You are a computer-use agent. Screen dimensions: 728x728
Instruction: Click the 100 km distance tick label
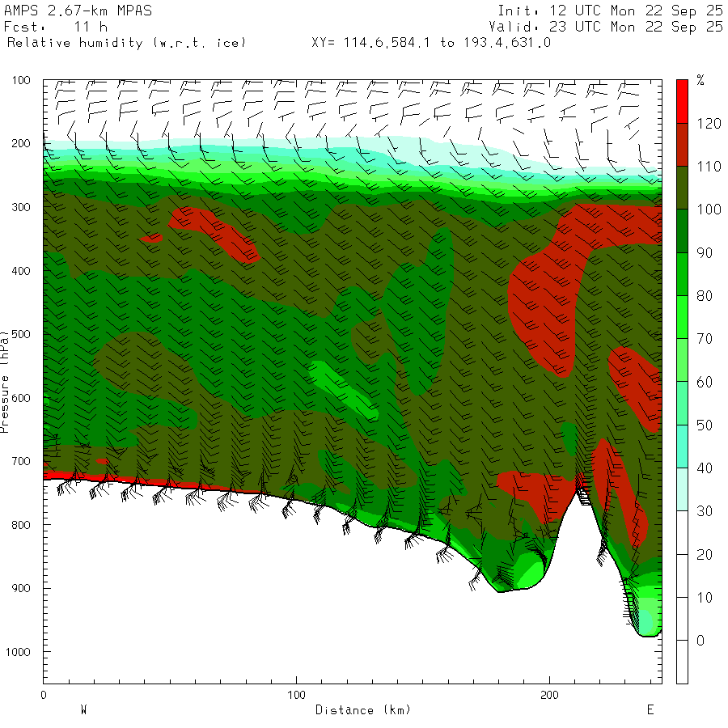pyautogui.click(x=296, y=695)
